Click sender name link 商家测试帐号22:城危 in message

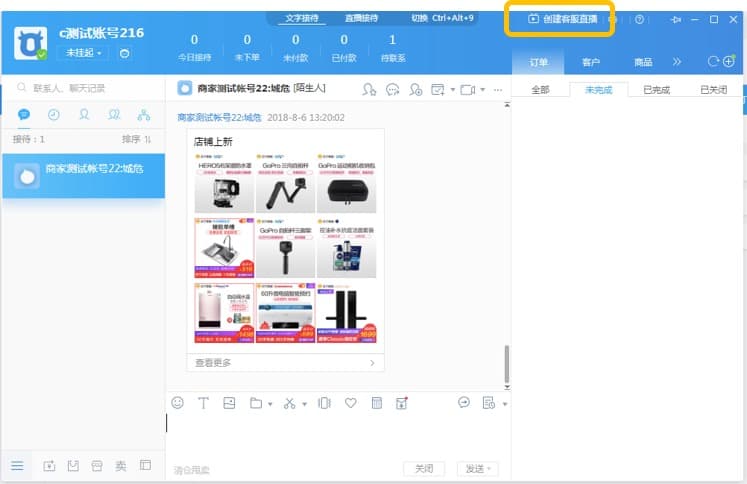tap(219, 117)
